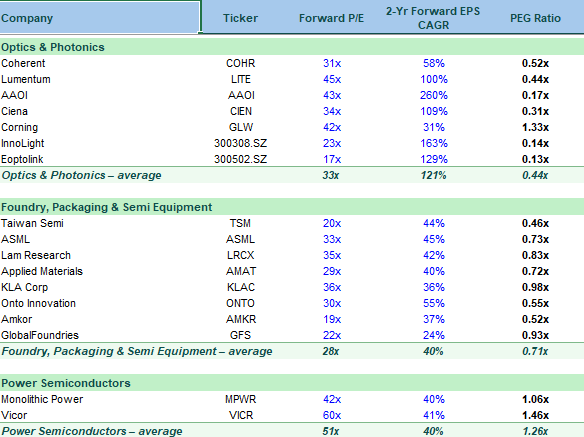The image size is (584, 437).
Task: Select the 2-Yr Forward EPS CAGR header
Action: pos(433,18)
